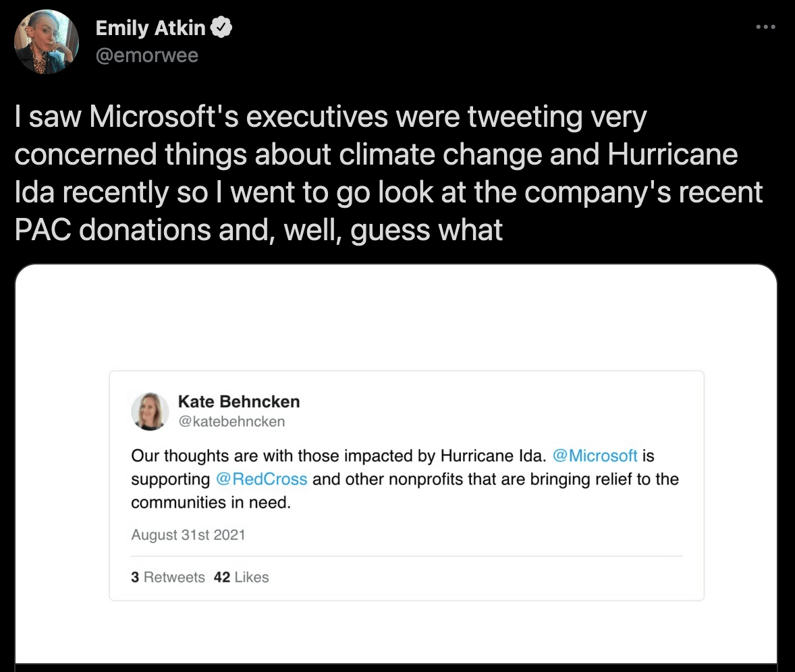The height and width of the screenshot is (672, 795).
Task: Open Emily Atkin's profile via display name
Action: click(x=150, y=28)
